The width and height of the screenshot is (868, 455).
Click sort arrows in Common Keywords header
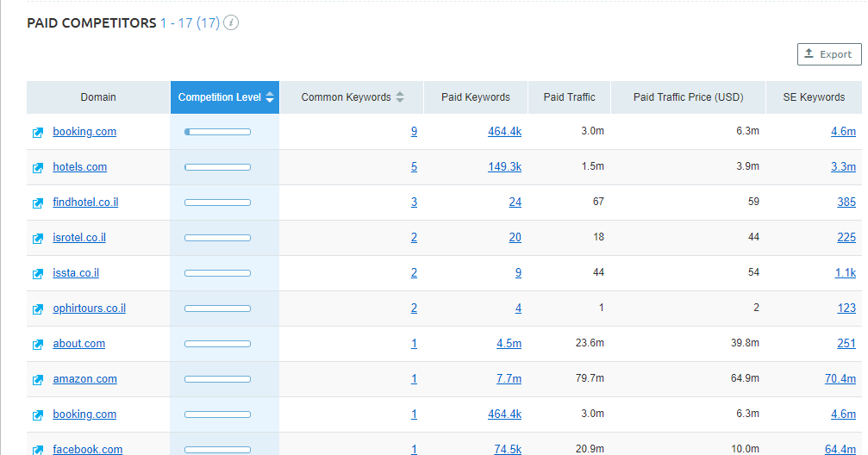click(x=400, y=97)
